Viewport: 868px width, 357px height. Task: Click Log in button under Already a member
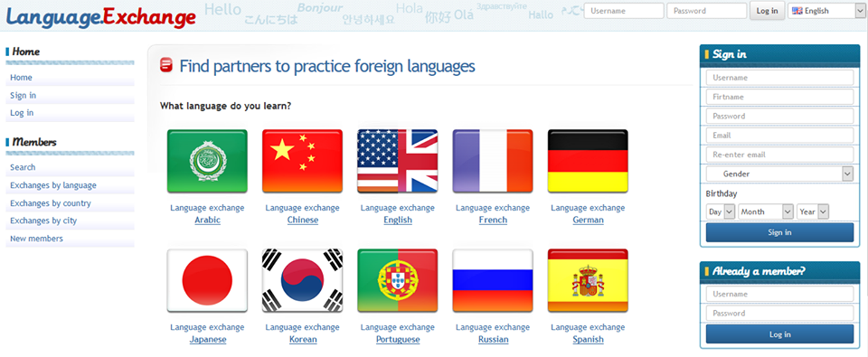(x=779, y=334)
